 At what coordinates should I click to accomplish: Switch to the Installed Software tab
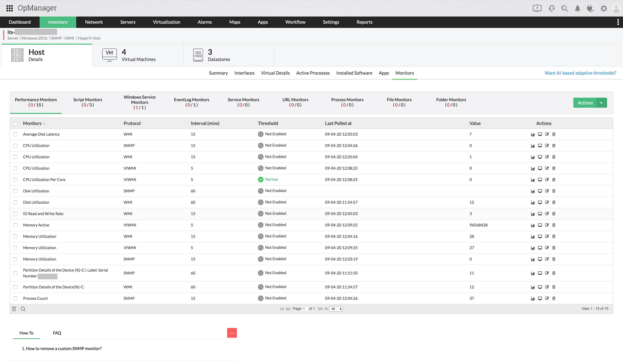354,72
